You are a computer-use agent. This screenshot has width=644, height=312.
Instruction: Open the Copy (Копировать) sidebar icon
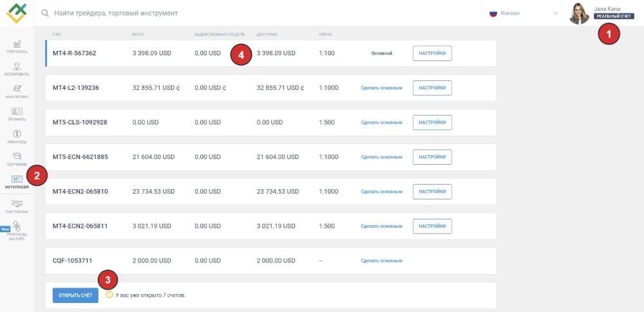pos(17,66)
